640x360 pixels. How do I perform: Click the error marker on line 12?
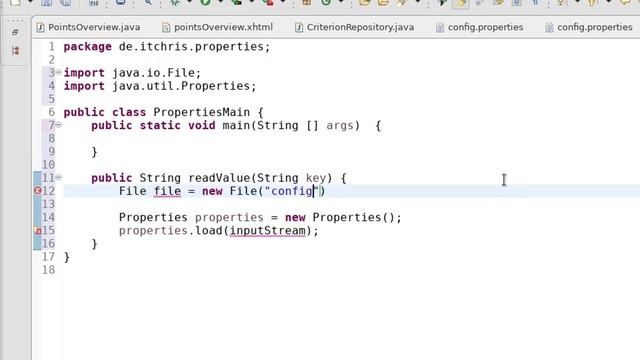pos(38,191)
